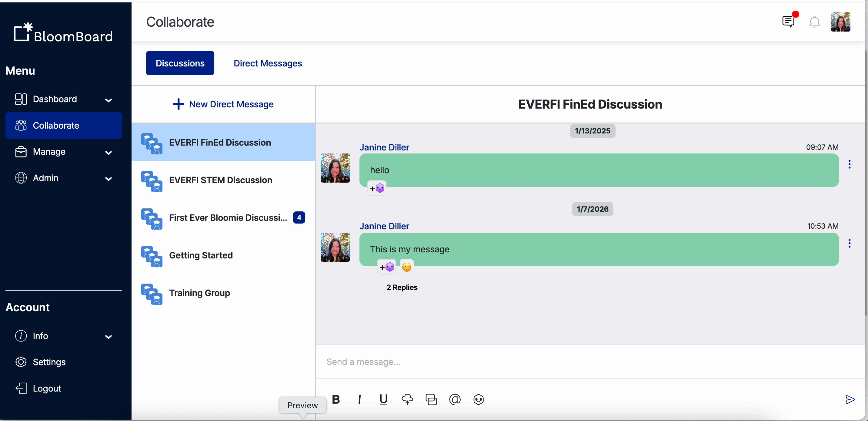This screenshot has height=421, width=868.
Task: Toggle Underline formatting
Action: (383, 399)
